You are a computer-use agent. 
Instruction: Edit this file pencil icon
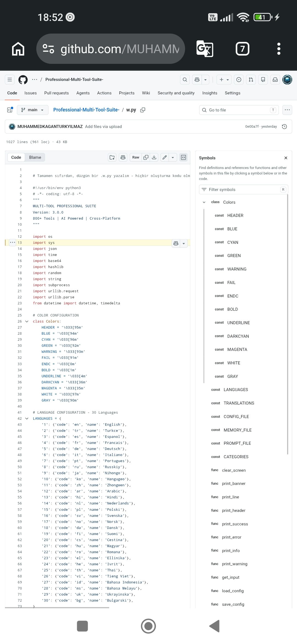tap(164, 157)
